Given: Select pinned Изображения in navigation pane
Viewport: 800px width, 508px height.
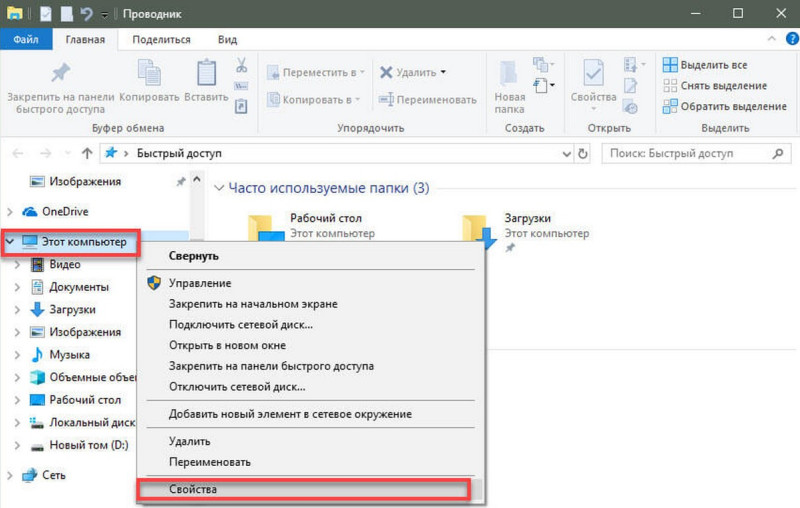Looking at the screenshot, I should pos(85,182).
